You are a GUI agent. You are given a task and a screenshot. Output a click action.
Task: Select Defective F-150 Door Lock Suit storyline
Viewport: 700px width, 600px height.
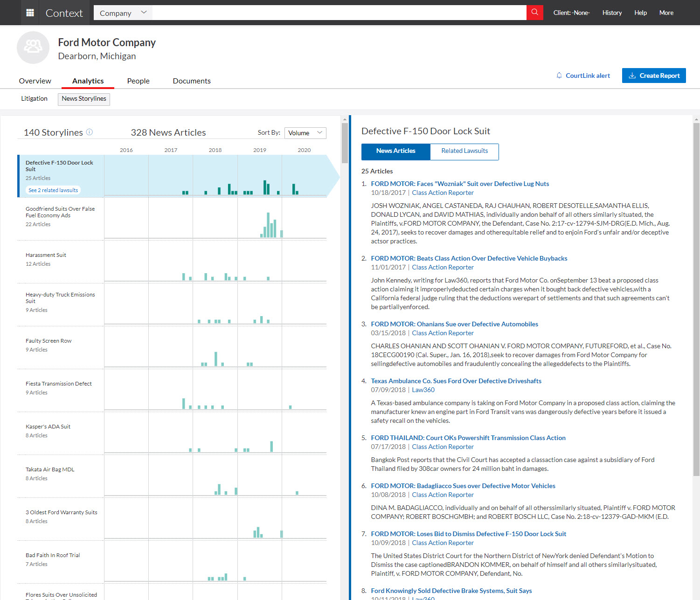tap(59, 166)
